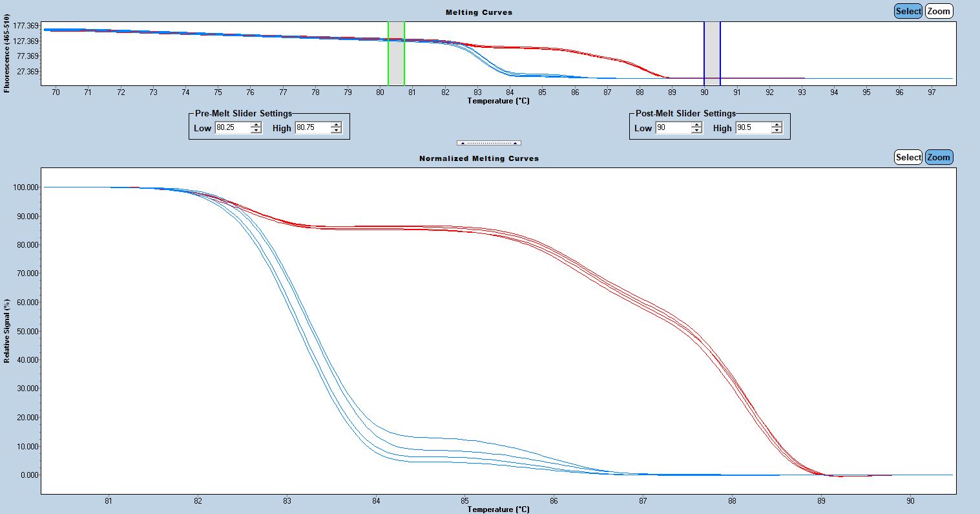980x514 pixels.
Task: Click the Pre-Melt High input field
Action: 312,128
